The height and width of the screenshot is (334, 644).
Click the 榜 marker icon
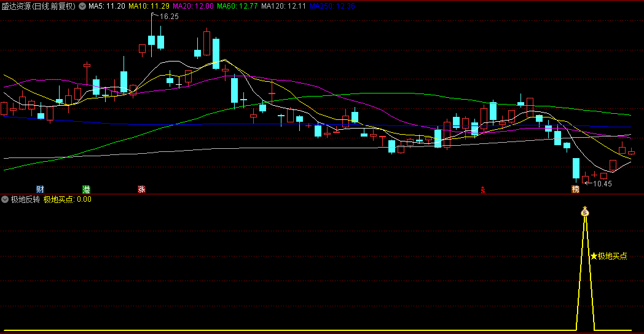pos(576,189)
